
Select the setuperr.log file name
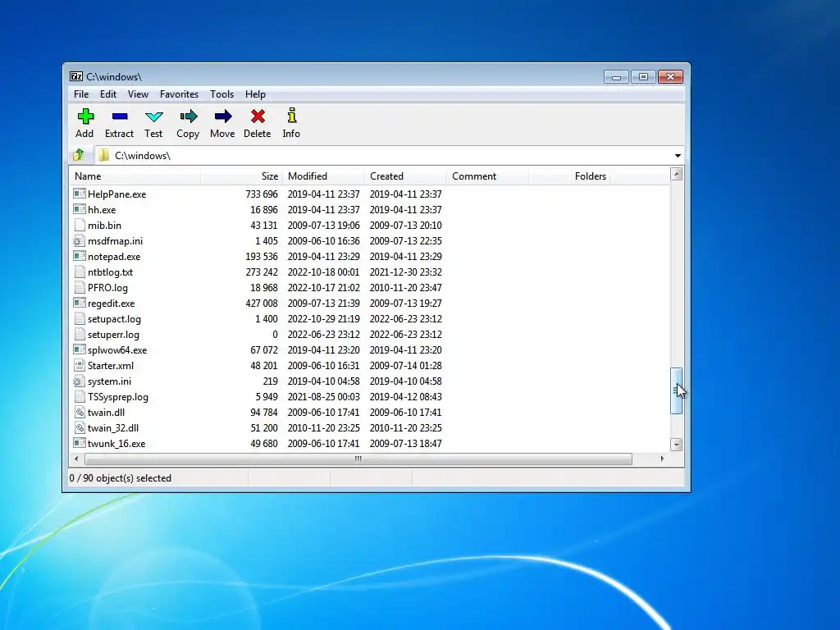pos(113,335)
